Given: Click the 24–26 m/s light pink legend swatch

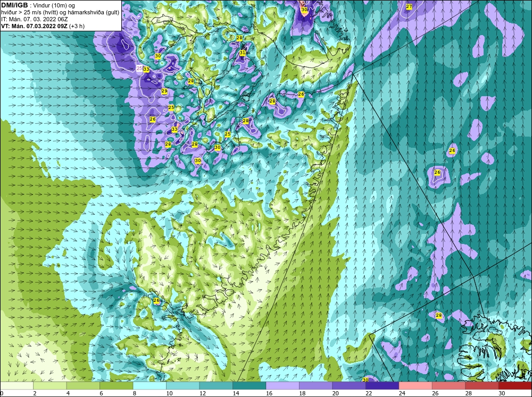Looking at the screenshot, I should [415, 386].
